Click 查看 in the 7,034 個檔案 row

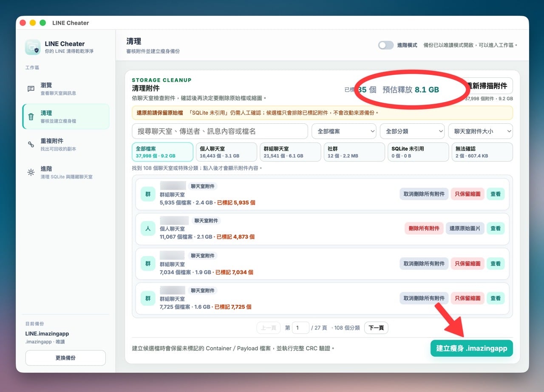tap(496, 264)
